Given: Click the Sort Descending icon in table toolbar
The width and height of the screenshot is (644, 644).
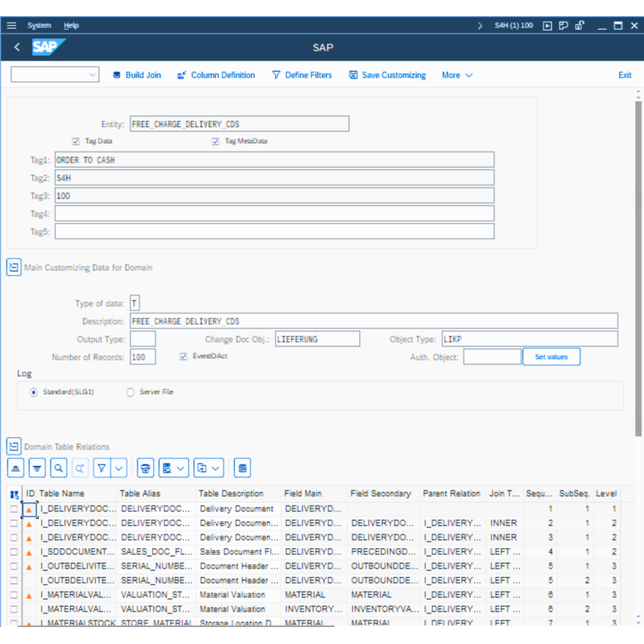Looking at the screenshot, I should click(37, 468).
